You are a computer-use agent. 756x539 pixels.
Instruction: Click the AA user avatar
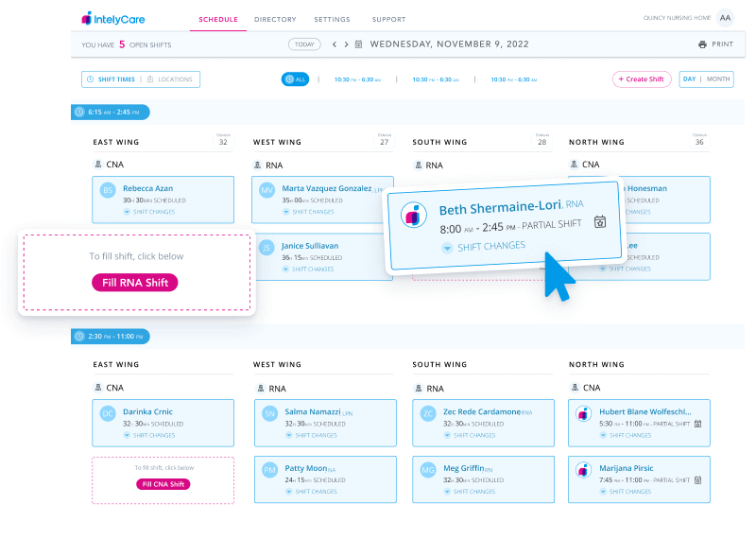[x=724, y=18]
